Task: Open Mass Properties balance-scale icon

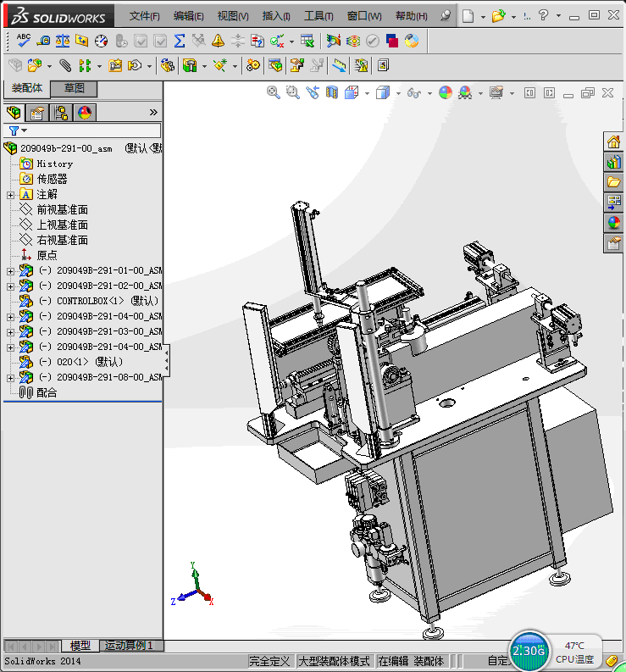Action: click(x=63, y=41)
